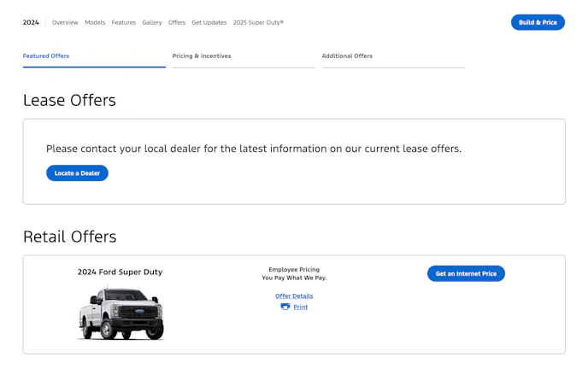Select Offers in the top navigation
588x392 pixels.
pos(177,22)
